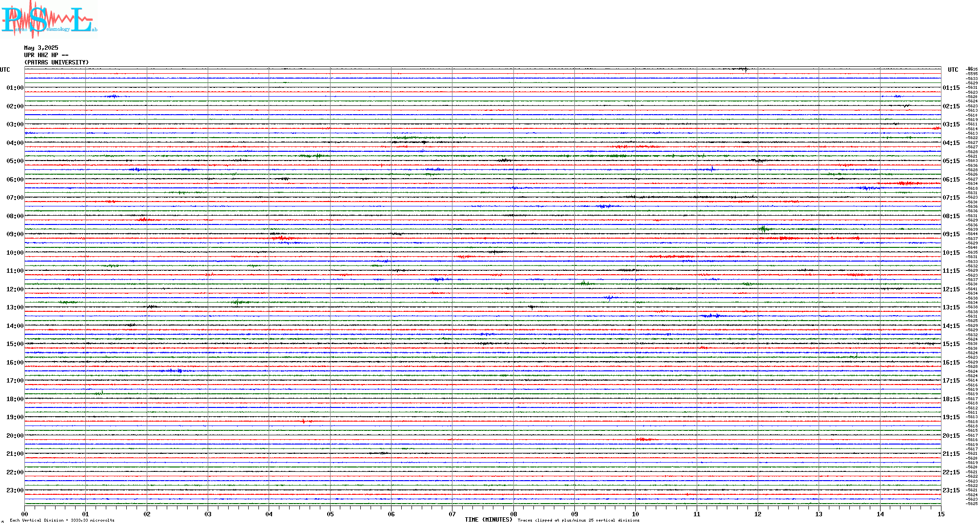This screenshot has width=980, height=527.
Task: Select the 09:00 hour label
Action: [15, 234]
